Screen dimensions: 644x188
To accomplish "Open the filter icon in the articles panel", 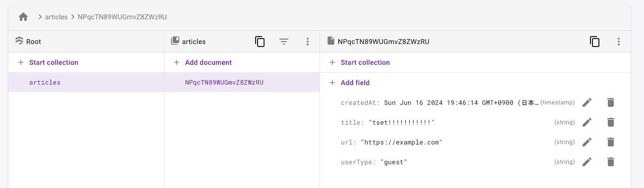I will (284, 42).
